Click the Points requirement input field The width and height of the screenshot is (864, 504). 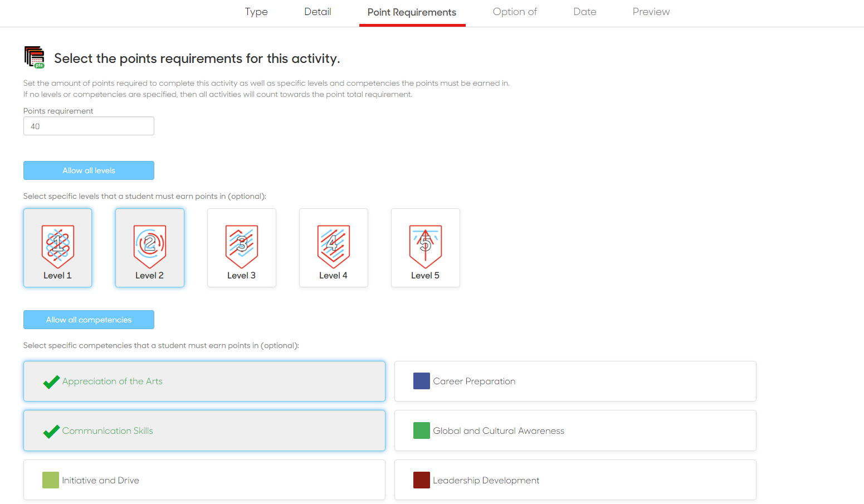pos(89,126)
